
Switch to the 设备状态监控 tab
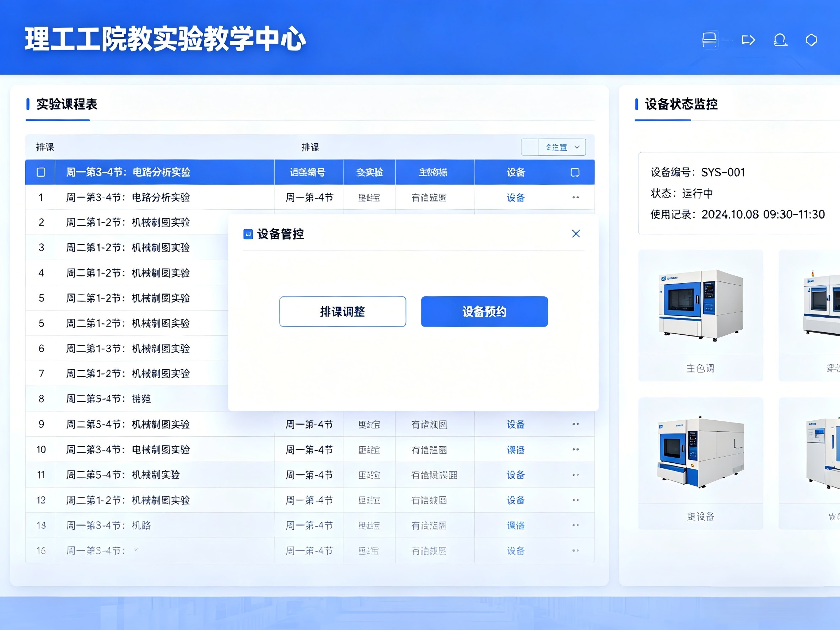(681, 104)
